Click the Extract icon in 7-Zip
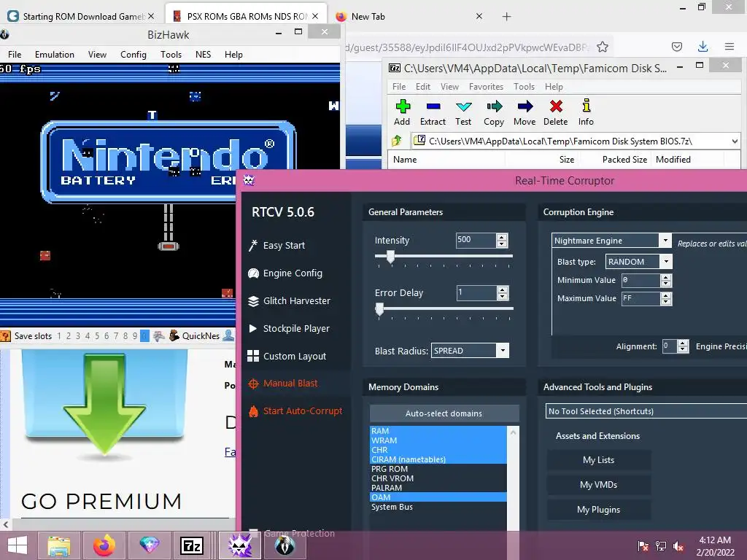This screenshot has width=747, height=560. [433, 106]
